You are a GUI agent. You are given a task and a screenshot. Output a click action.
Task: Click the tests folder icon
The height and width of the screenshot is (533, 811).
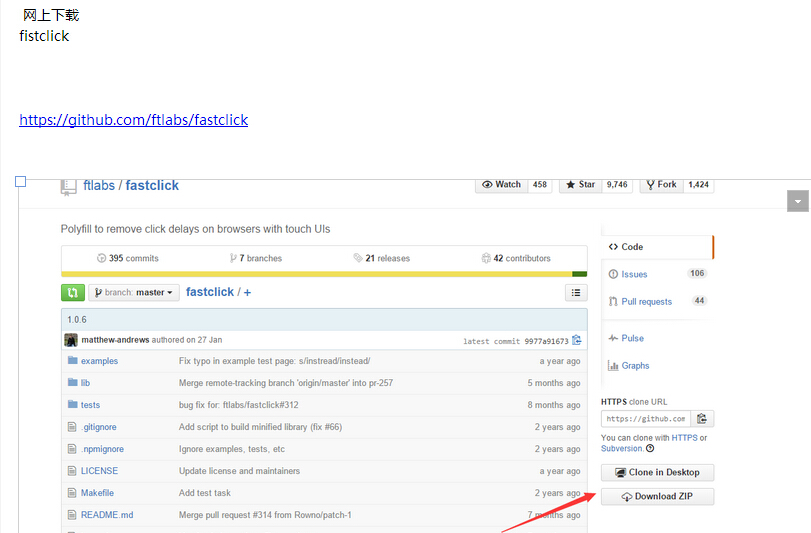point(72,404)
